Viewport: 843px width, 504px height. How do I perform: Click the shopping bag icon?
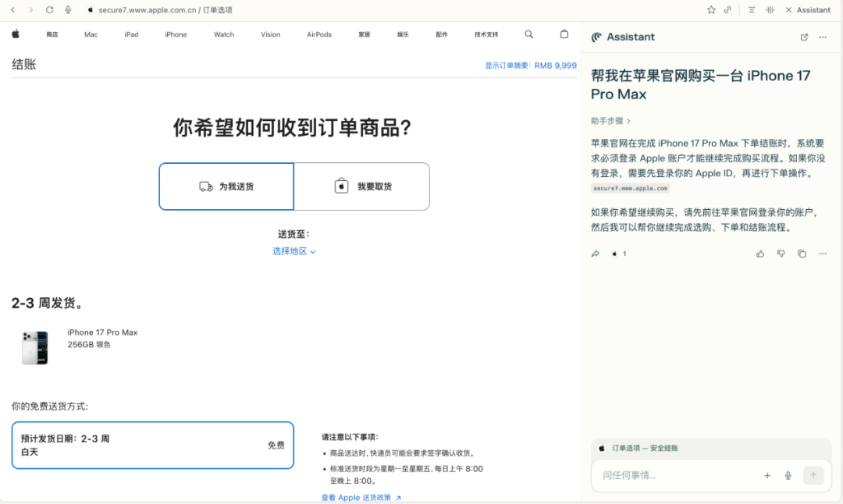point(564,34)
